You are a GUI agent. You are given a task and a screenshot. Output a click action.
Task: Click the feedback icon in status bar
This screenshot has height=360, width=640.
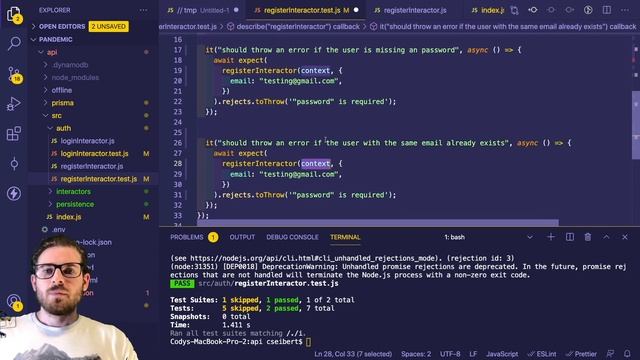point(610,353)
